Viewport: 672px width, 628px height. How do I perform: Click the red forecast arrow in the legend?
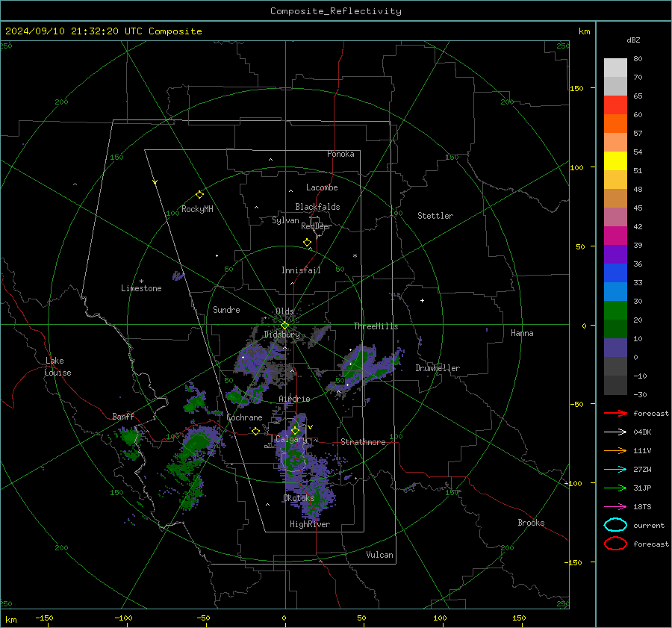615,413
